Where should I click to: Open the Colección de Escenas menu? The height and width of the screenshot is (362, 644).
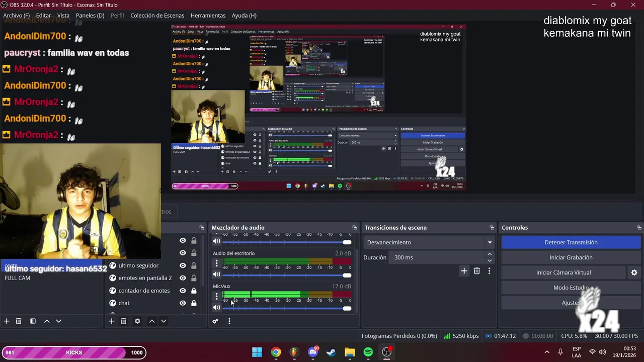(x=157, y=16)
